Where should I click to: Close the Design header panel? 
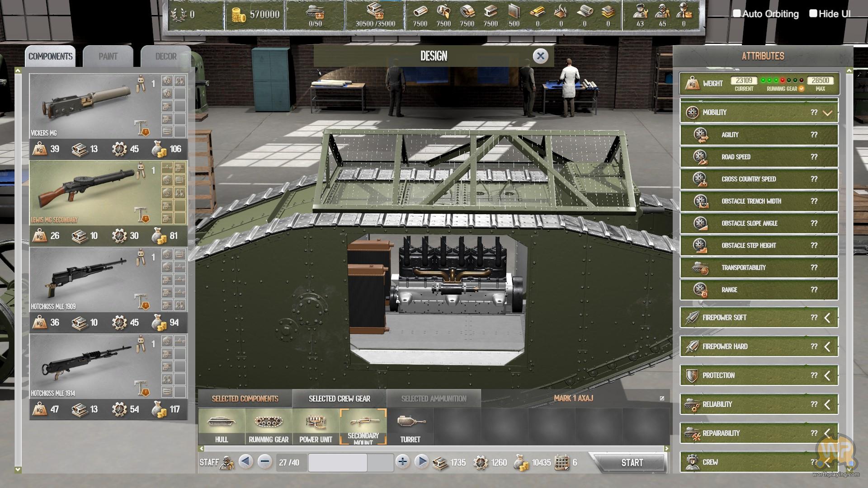(x=540, y=56)
